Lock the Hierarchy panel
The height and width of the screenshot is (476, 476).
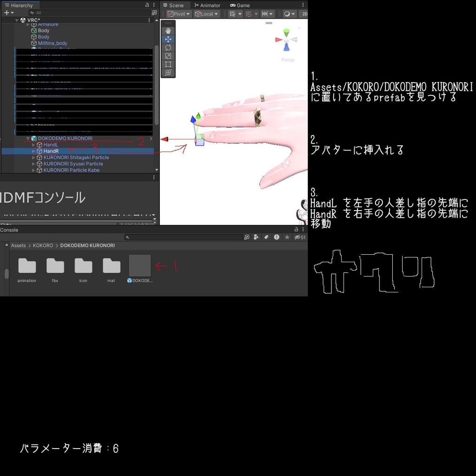(x=147, y=5)
